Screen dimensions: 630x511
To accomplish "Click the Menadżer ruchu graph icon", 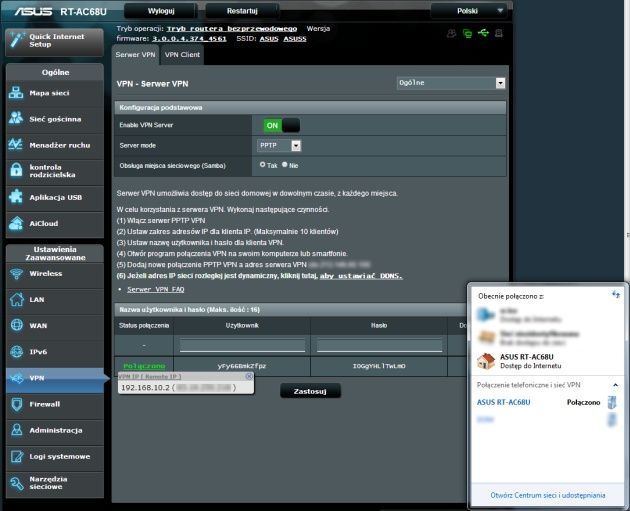I will 16,145.
